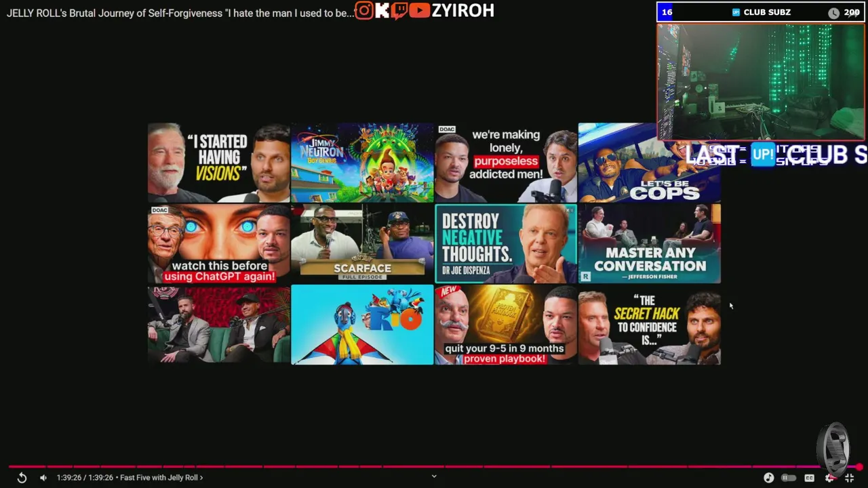Open the "watch this before using ChatGPT" video
868x488 pixels.
coord(218,243)
